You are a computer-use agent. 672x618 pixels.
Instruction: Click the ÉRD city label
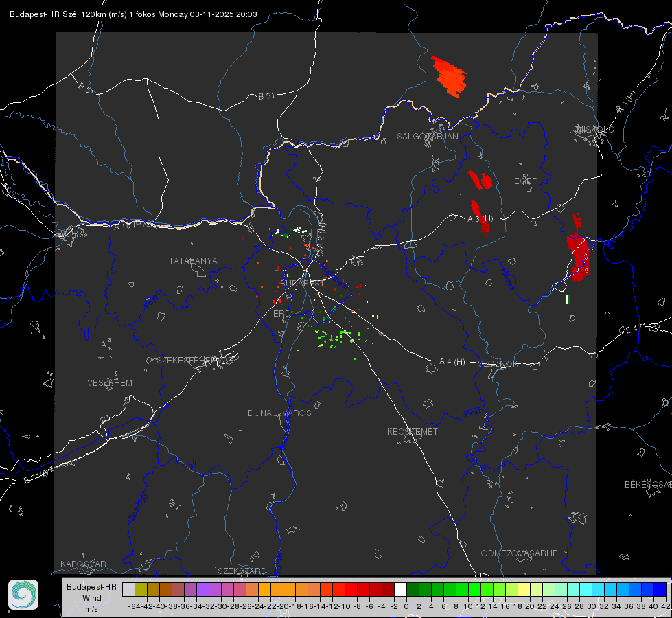point(281,314)
